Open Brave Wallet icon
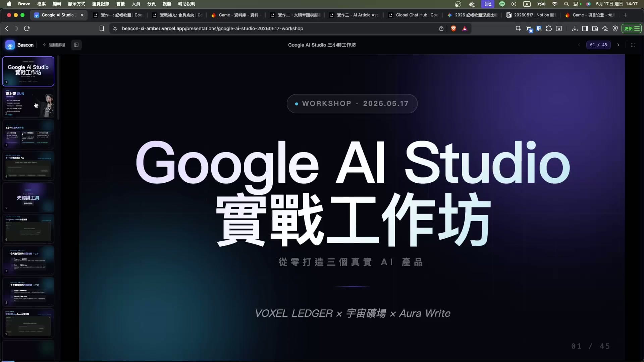The height and width of the screenshot is (362, 644). point(595,28)
